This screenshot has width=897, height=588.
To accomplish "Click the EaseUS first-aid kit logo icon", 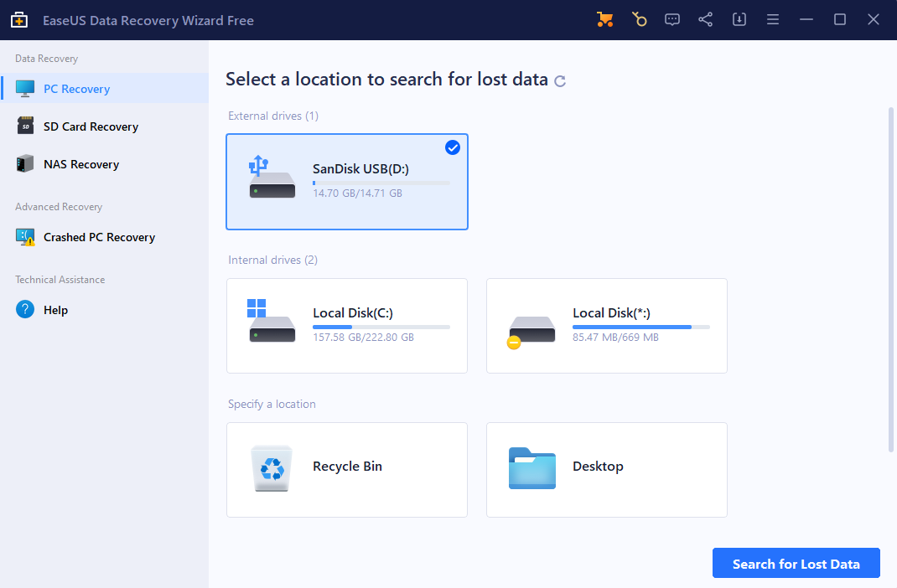I will coord(19,20).
